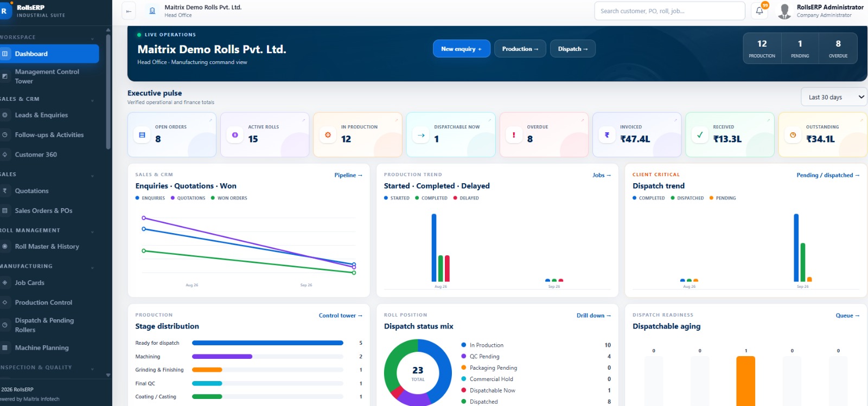Open the Pipeline → link
The image size is (868, 406).
pos(348,175)
